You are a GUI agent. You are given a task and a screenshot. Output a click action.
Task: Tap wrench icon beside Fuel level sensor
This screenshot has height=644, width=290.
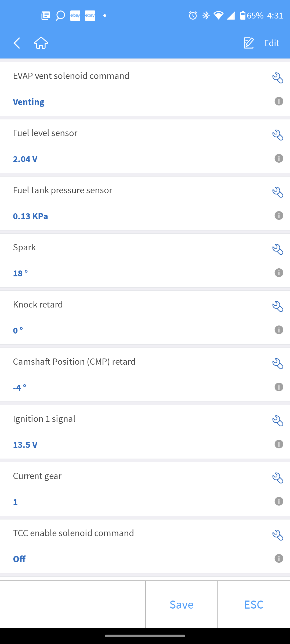click(x=278, y=135)
